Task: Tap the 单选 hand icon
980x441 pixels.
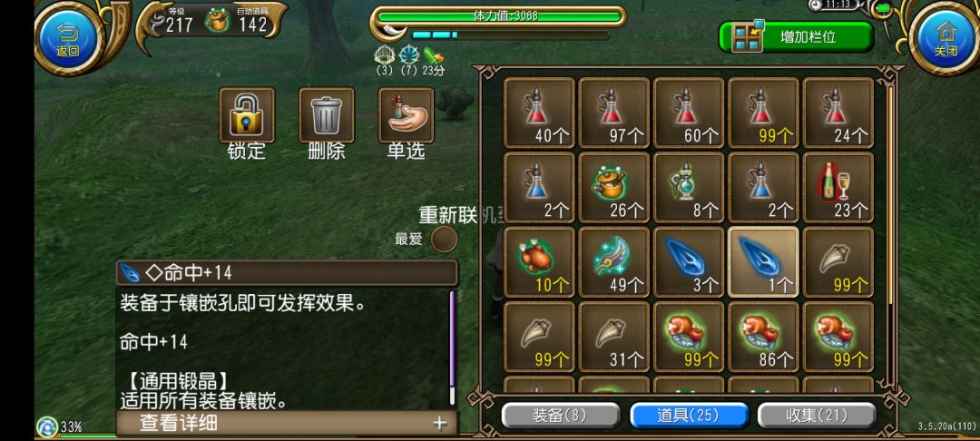Action: click(406, 115)
